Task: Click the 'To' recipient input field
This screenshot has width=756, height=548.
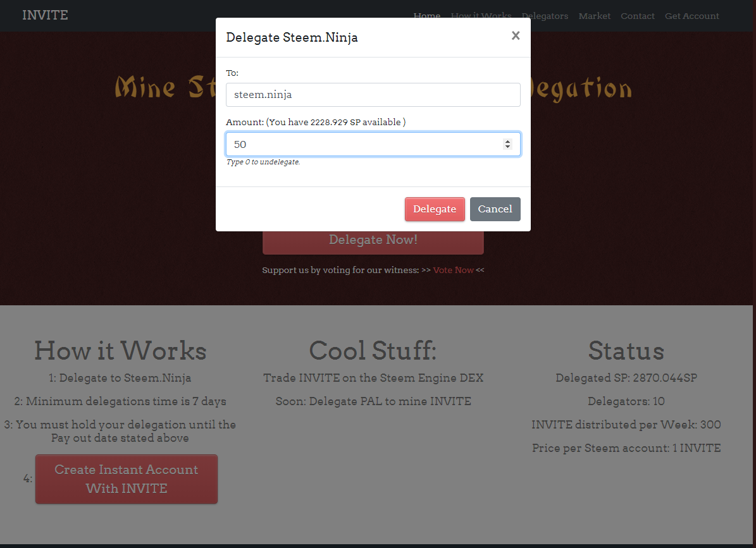Action: click(x=373, y=95)
